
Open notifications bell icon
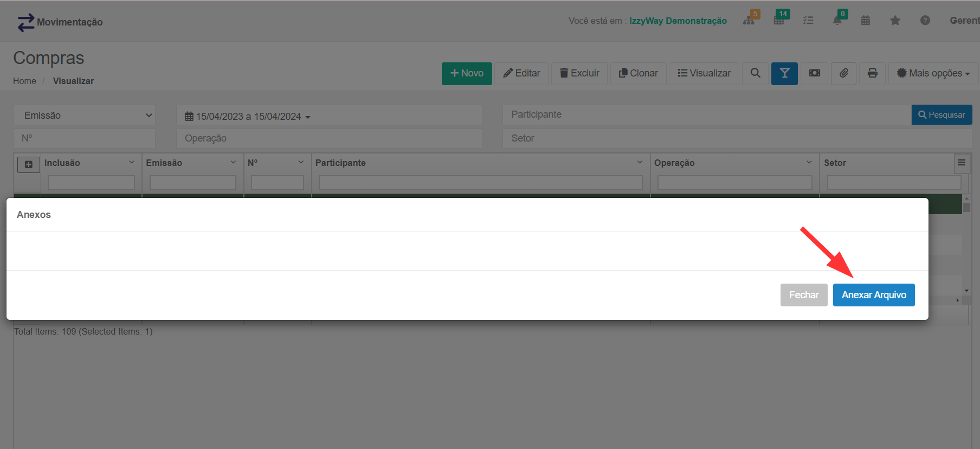click(x=837, y=21)
